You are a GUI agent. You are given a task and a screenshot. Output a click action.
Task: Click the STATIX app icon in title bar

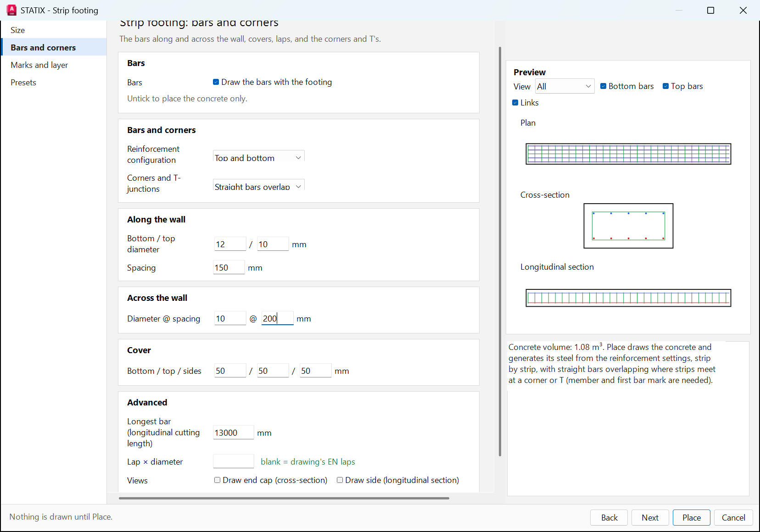coord(11,10)
